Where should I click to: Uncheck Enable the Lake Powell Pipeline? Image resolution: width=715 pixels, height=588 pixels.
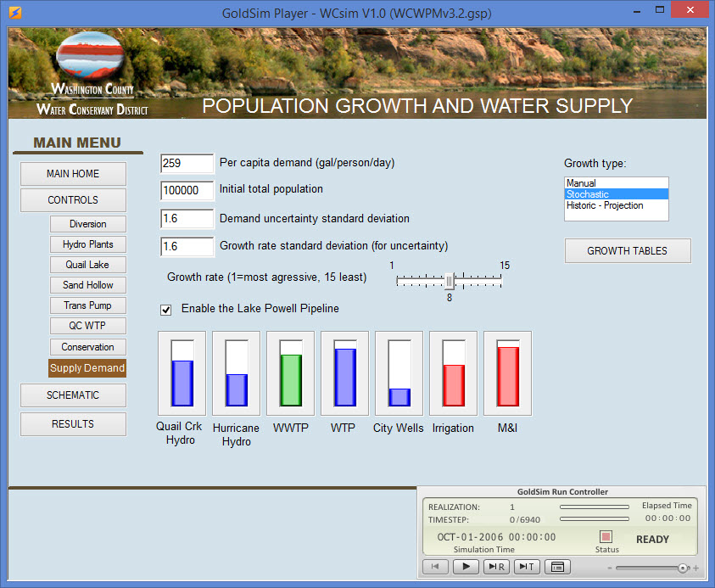pos(165,310)
